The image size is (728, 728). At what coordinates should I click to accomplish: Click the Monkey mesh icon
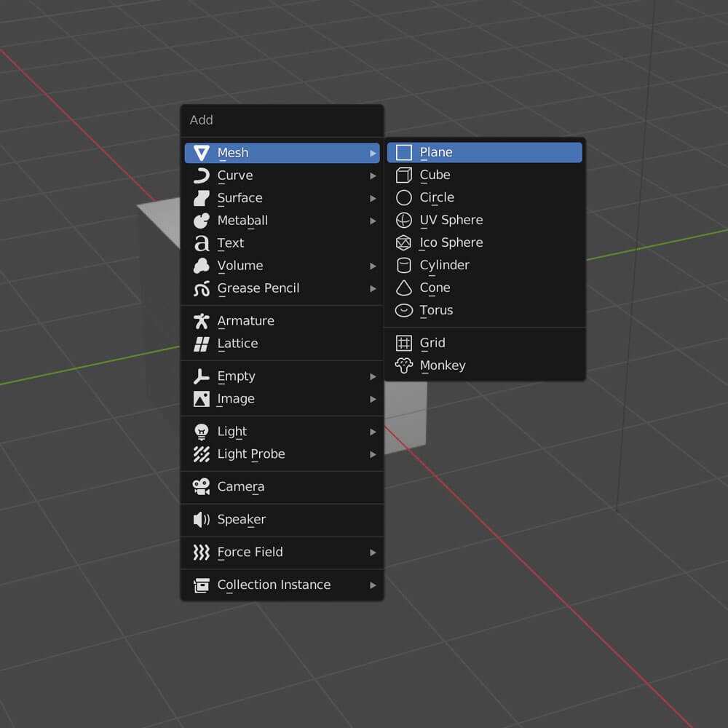(x=403, y=365)
